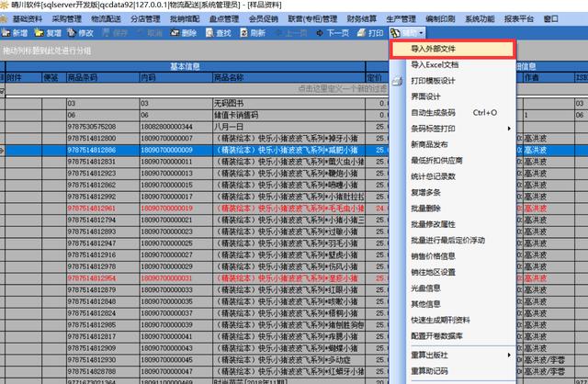The width and height of the screenshot is (588, 384).
Task: Select 其他信息 in the menu
Action: (453, 304)
